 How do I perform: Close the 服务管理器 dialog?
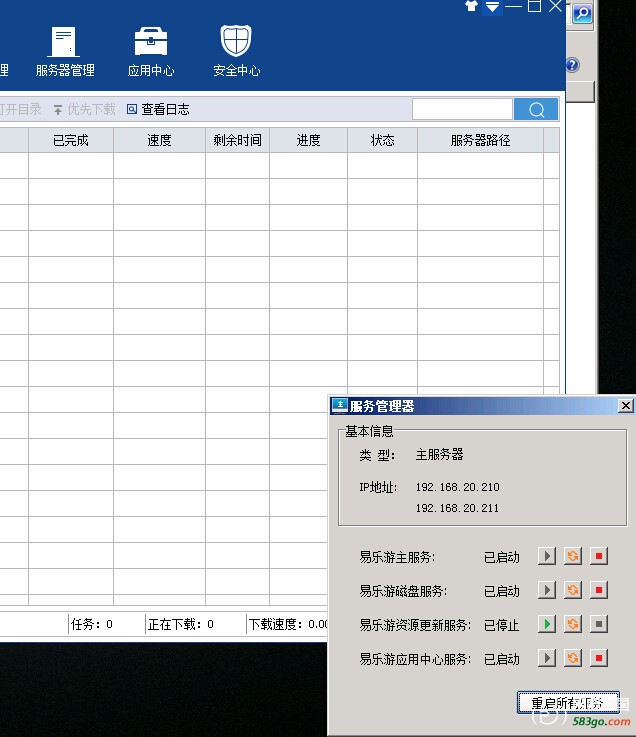(x=626, y=406)
